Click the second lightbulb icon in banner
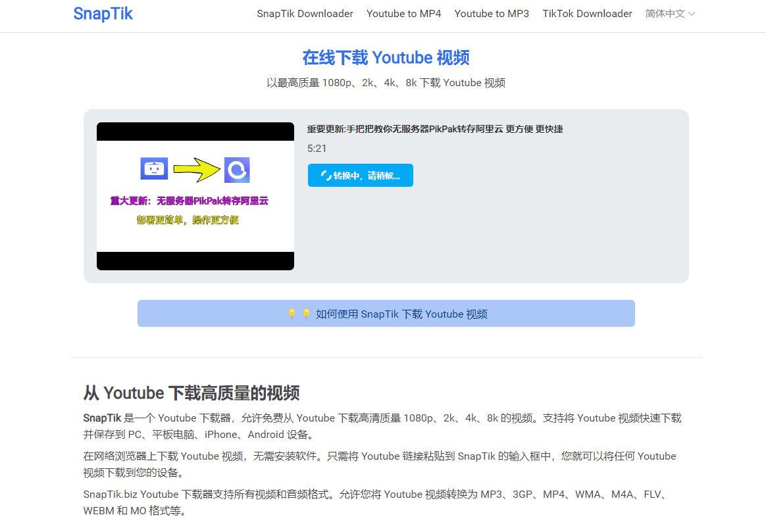766x532 pixels. tap(306, 314)
